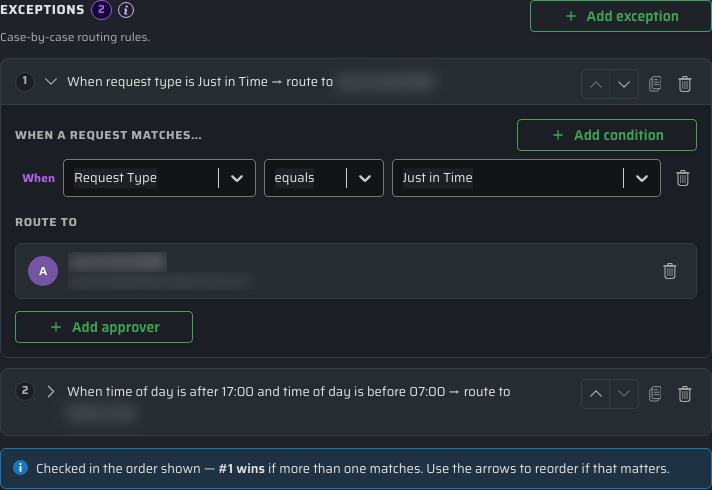Viewport: 712px width, 490px height.
Task: Click the Add condition button
Action: click(x=607, y=135)
